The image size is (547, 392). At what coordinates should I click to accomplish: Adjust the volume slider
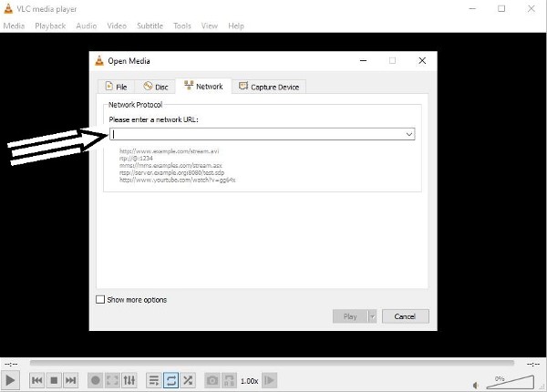(x=510, y=382)
